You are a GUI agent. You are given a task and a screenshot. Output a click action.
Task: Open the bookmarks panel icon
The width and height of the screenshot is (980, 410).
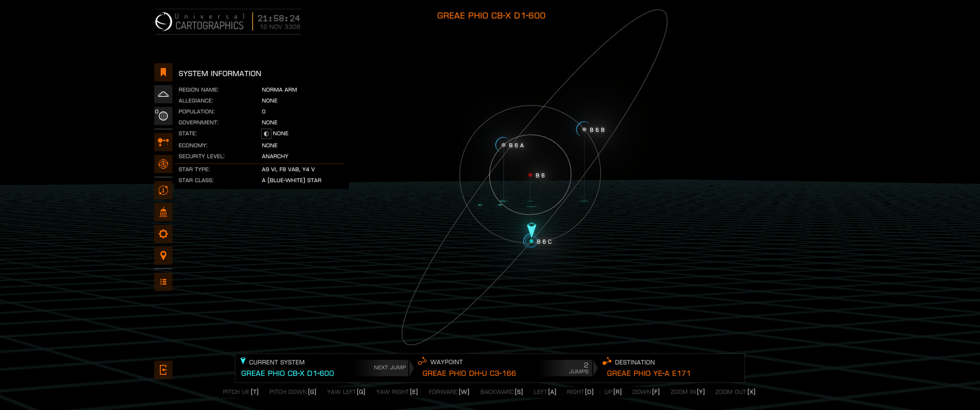(x=163, y=72)
